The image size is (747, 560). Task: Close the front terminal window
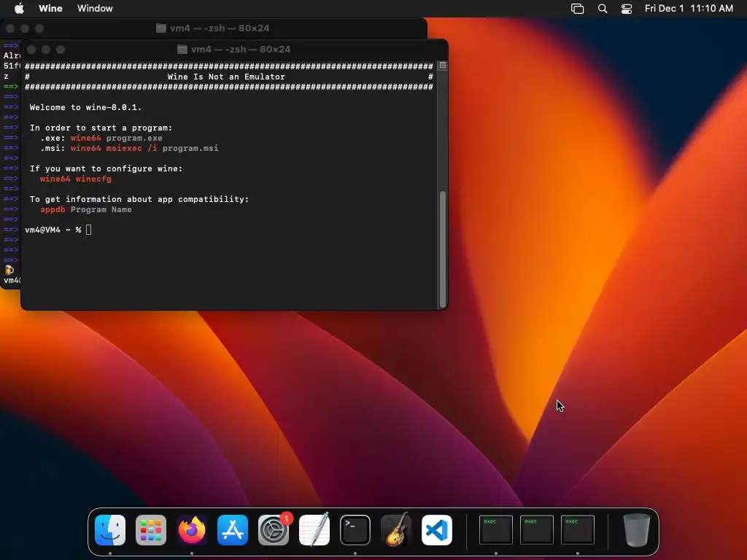click(31, 50)
